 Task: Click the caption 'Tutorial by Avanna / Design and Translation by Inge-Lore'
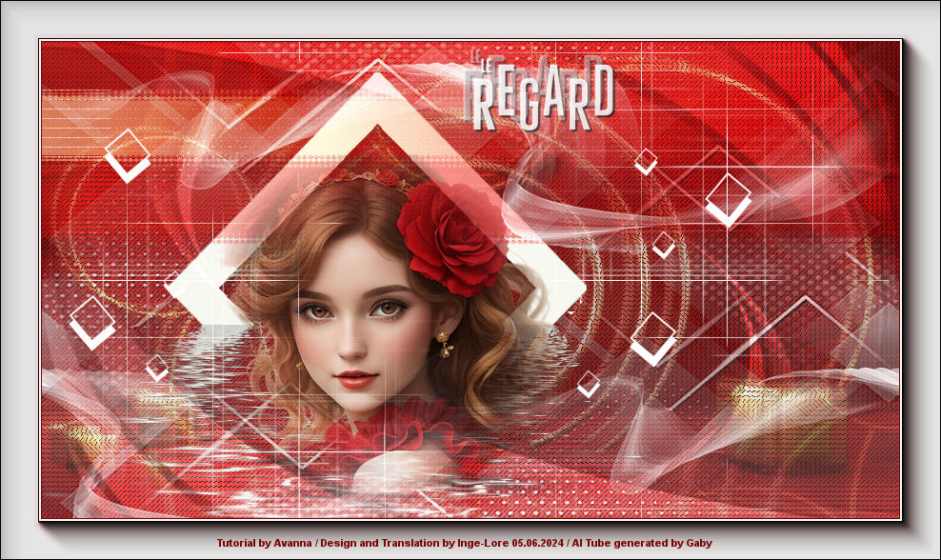click(x=363, y=543)
